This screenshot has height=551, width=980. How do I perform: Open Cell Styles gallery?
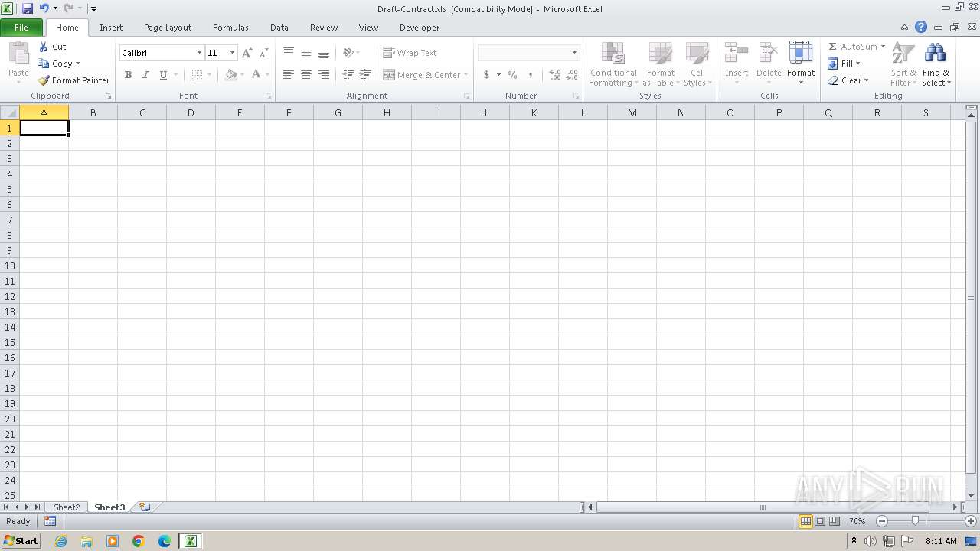(x=697, y=64)
